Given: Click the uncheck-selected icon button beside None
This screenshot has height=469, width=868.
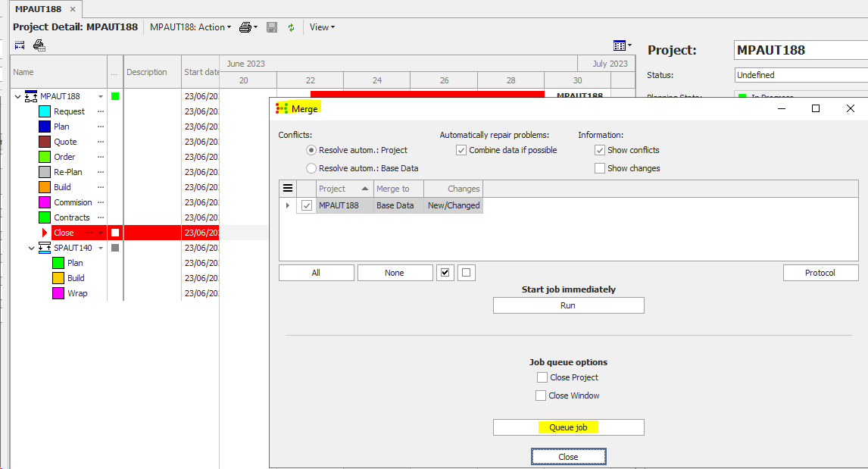Looking at the screenshot, I should (466, 273).
